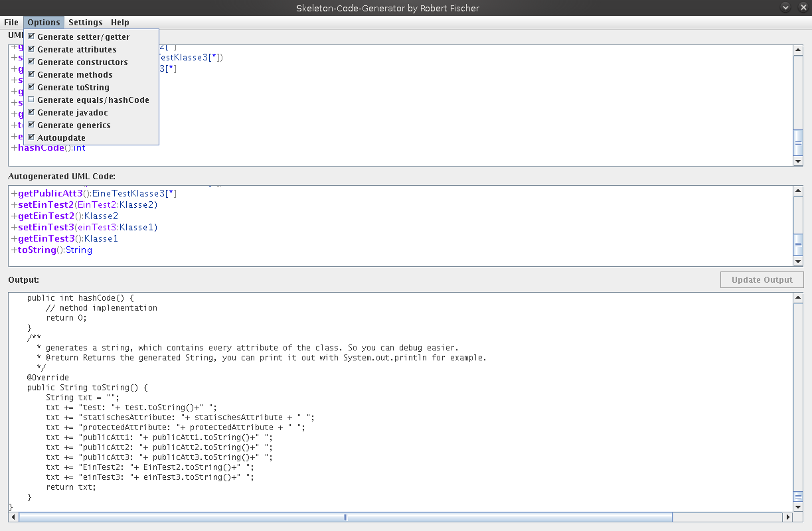Click right arrow of Output horizontal scrollbar

coord(788,517)
